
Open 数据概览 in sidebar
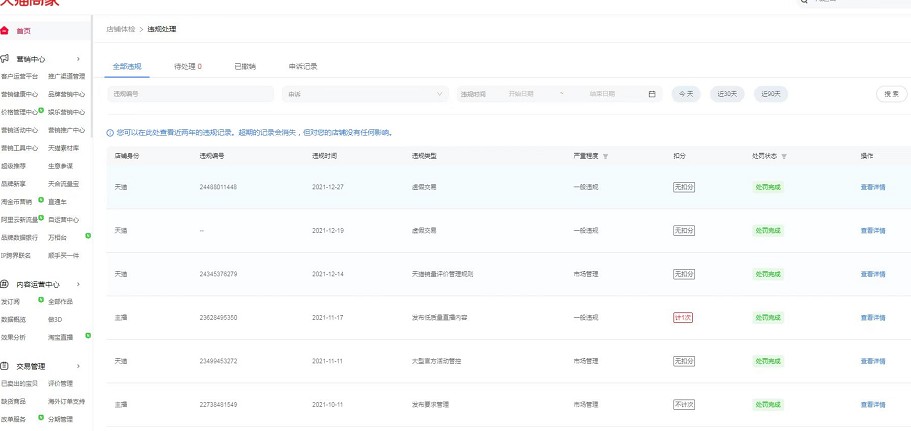point(13,319)
